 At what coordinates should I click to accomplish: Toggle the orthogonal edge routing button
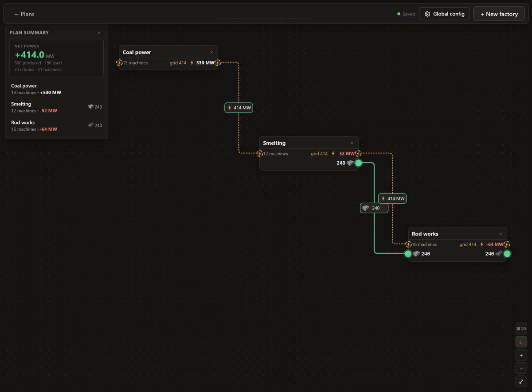[521, 342]
